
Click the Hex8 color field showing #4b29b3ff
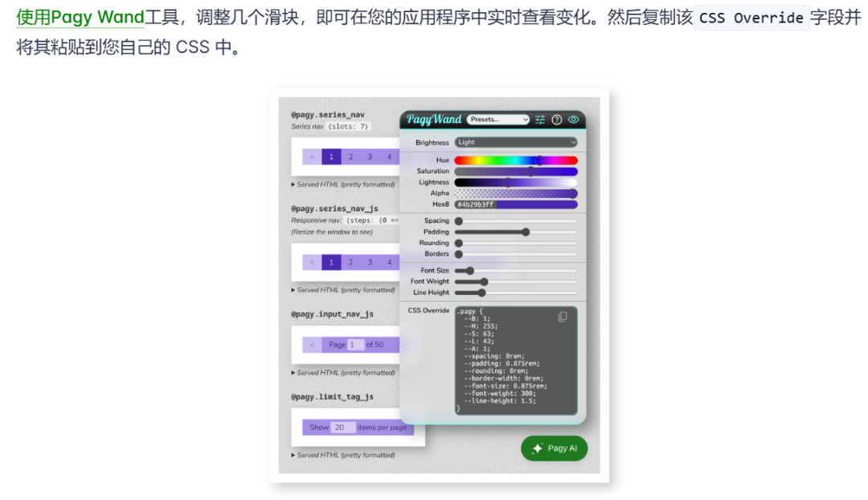click(x=516, y=204)
